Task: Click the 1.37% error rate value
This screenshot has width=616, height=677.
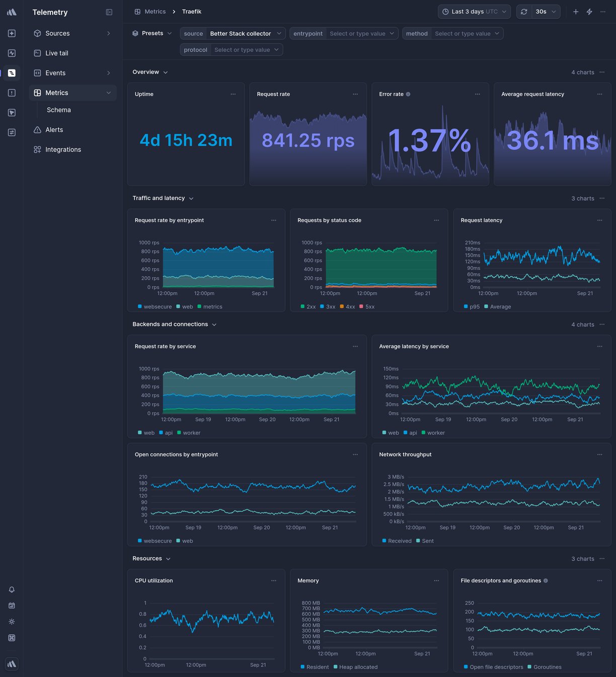Action: [429, 140]
